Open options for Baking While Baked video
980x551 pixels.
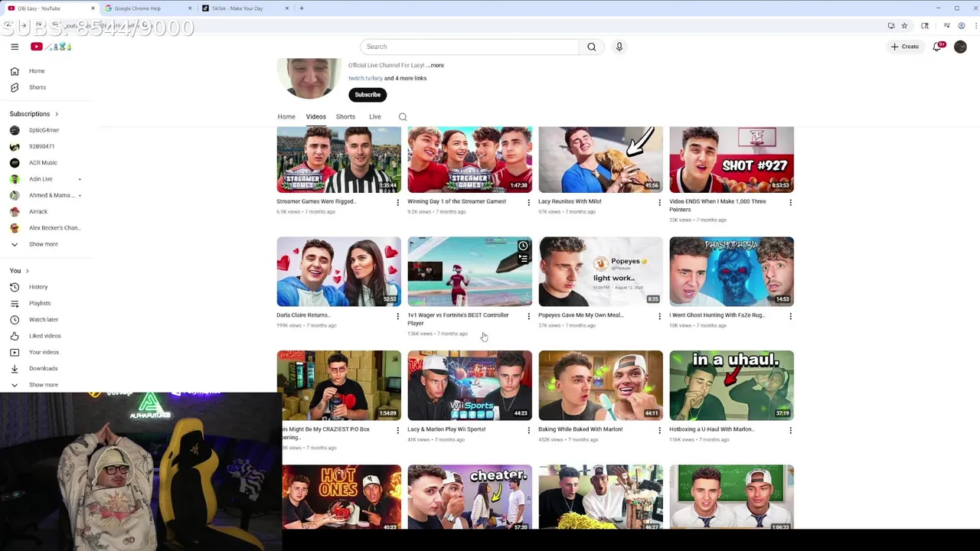(659, 430)
